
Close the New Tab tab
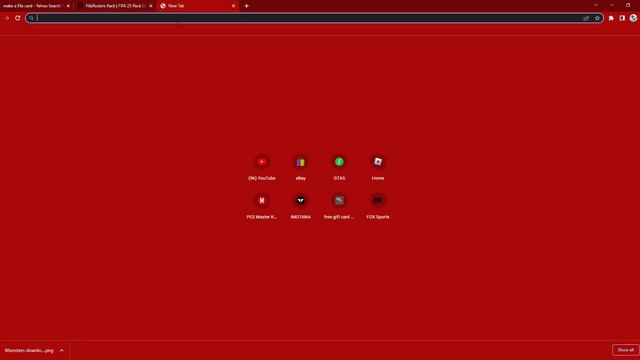[233, 6]
